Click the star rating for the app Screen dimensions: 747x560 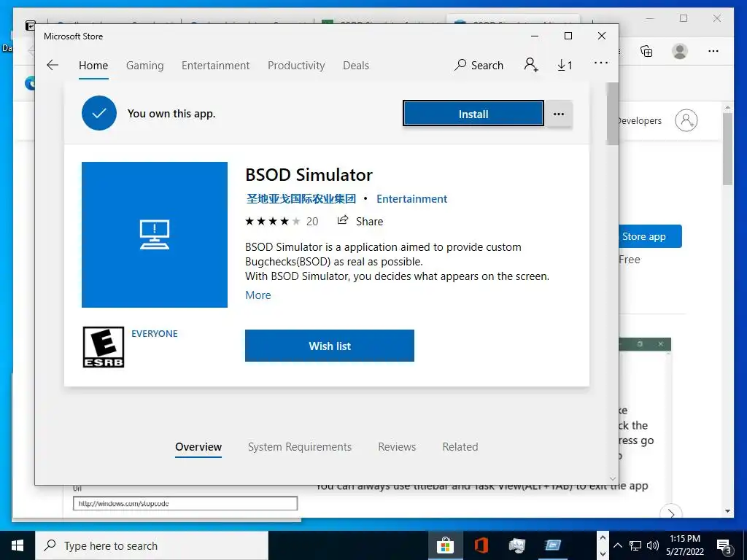[x=273, y=221]
